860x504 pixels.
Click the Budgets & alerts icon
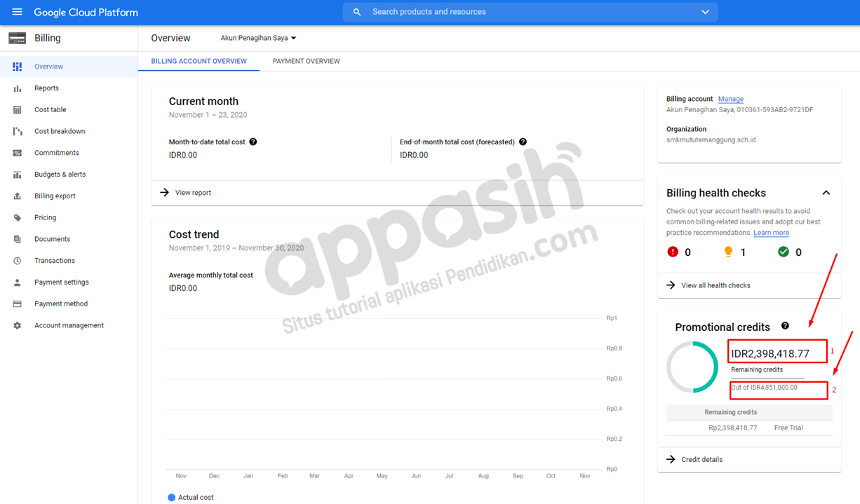(x=18, y=175)
